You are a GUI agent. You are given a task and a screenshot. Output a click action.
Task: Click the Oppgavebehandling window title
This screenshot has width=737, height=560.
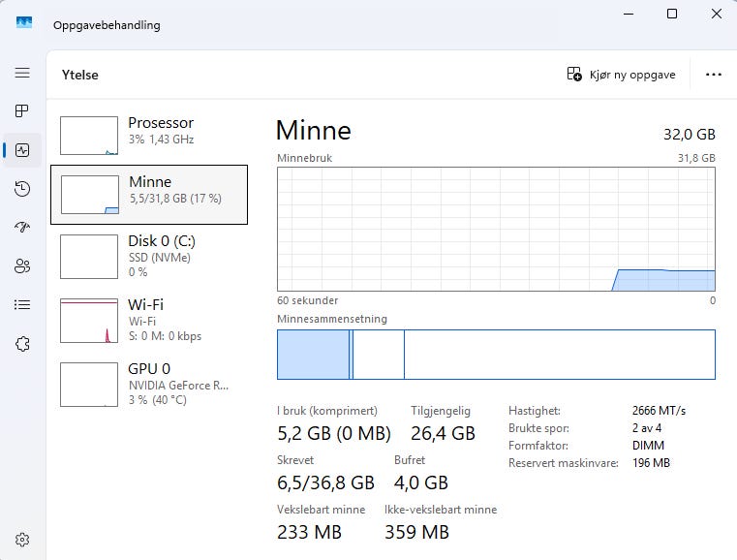tap(107, 25)
